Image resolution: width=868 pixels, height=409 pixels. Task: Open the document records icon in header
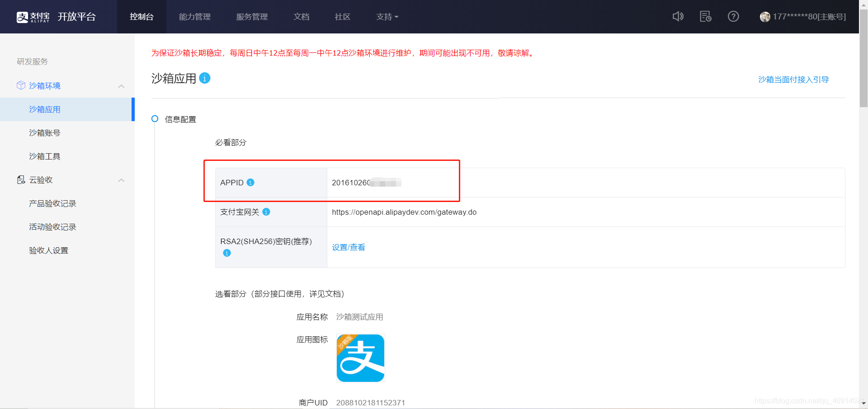706,17
